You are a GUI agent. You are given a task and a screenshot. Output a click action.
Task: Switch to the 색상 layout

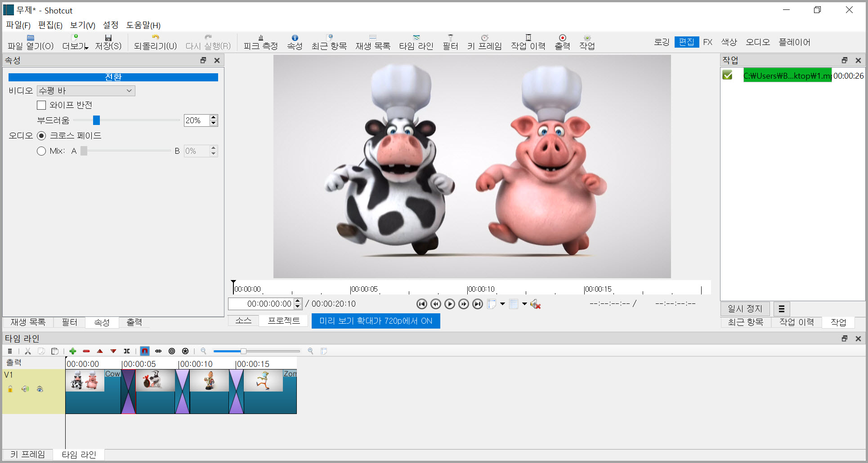coord(729,42)
